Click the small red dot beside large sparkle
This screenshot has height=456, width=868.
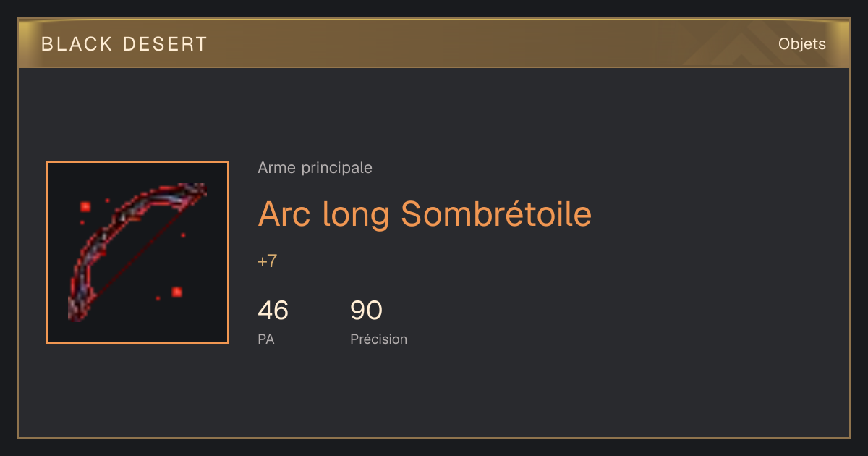(107, 200)
